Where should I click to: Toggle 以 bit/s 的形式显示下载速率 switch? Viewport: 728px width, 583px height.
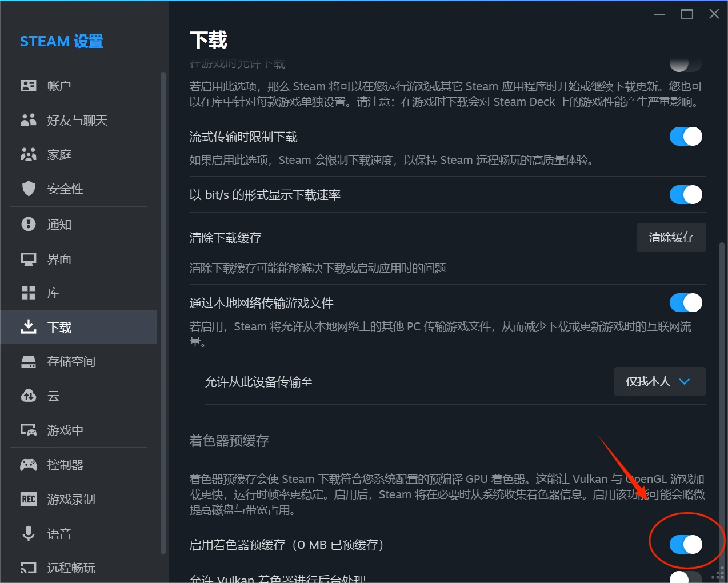[x=686, y=195]
